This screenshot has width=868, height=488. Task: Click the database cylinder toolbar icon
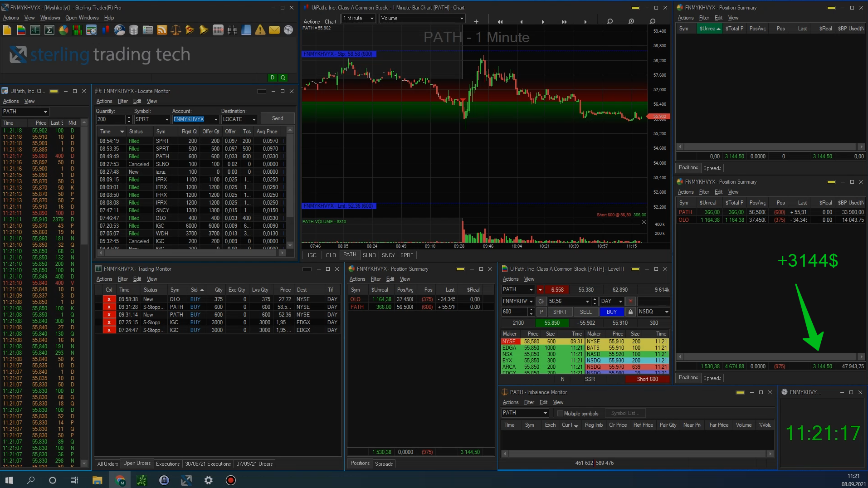134,30
